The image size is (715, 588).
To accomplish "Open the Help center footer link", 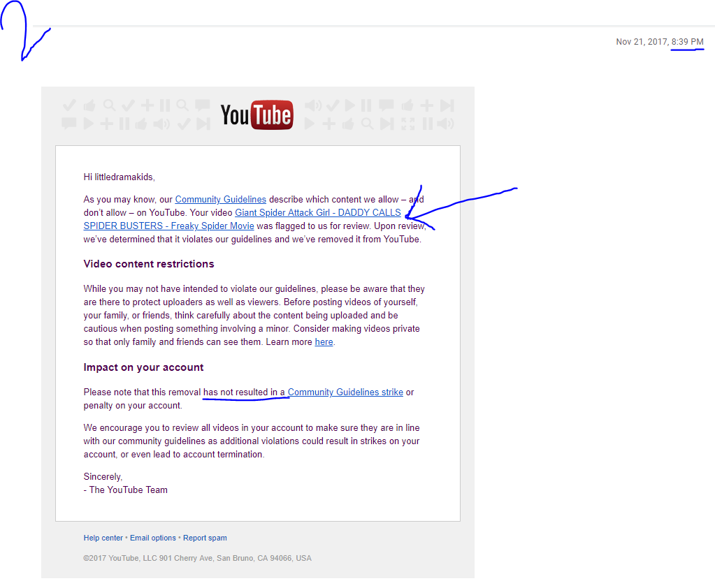I will click(x=103, y=538).
